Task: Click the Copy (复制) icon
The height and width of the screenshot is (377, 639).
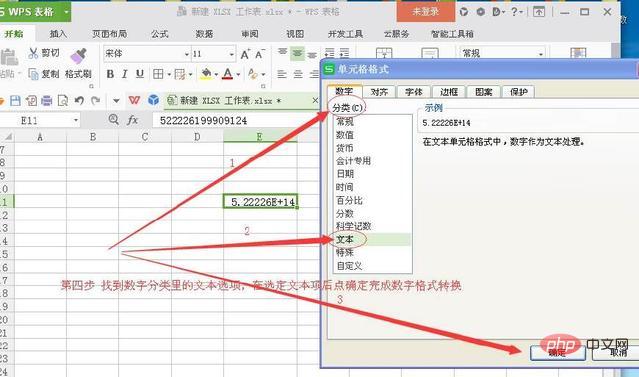Action: coord(33,74)
